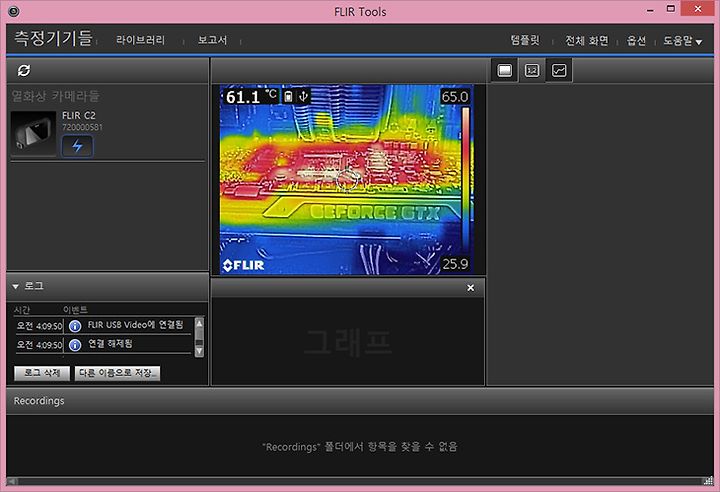720x492 pixels.
Task: Click 전체 화면 full screen option
Action: [586, 40]
